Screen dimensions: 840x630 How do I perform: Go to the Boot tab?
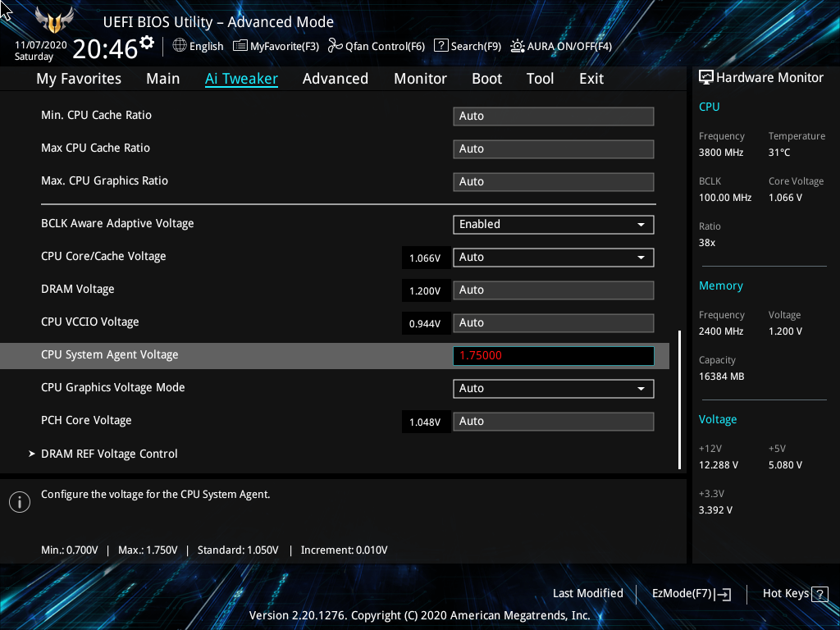[x=486, y=79]
